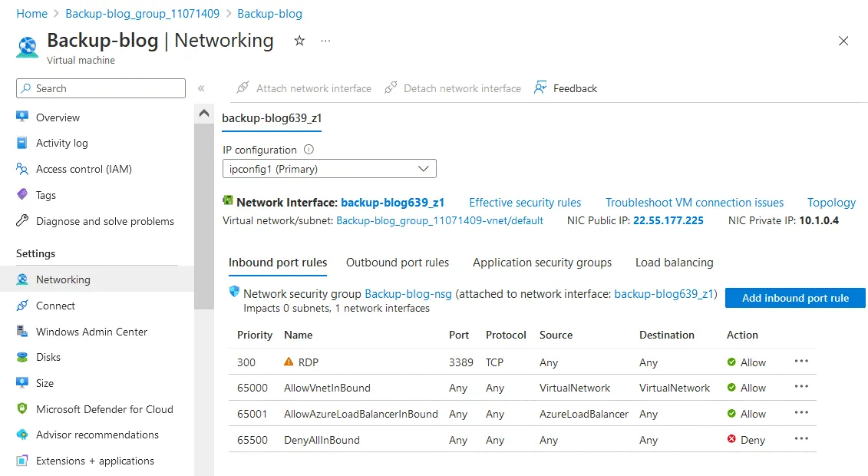Click the Name column header
868x476 pixels.
point(298,335)
